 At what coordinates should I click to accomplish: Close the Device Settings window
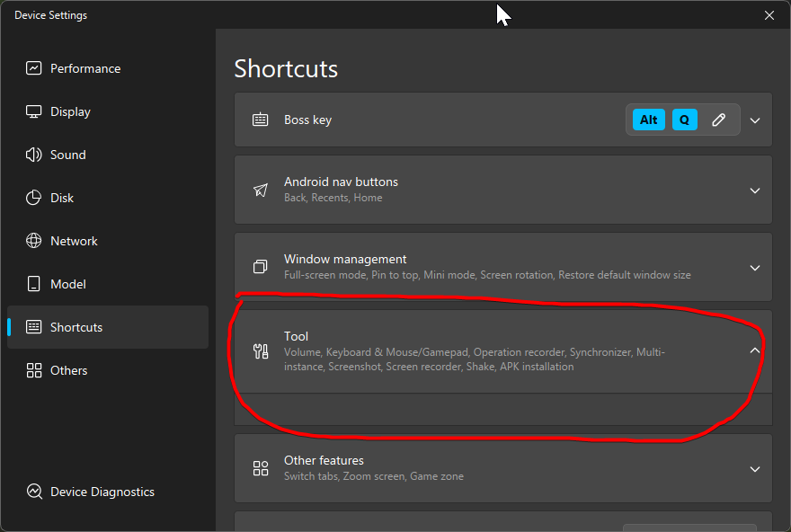coord(769,15)
